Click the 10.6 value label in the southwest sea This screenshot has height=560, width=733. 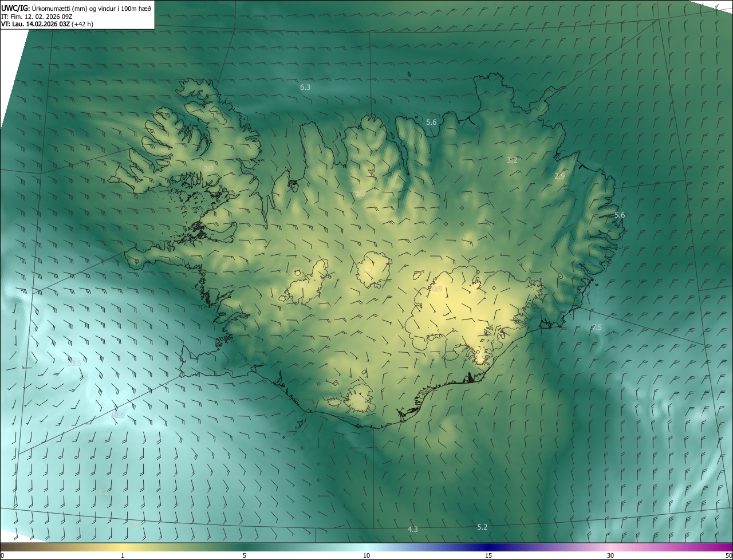click(x=117, y=416)
